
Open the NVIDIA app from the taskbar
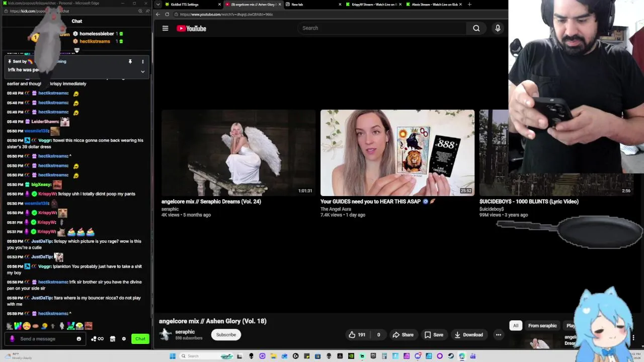[x=351, y=356]
